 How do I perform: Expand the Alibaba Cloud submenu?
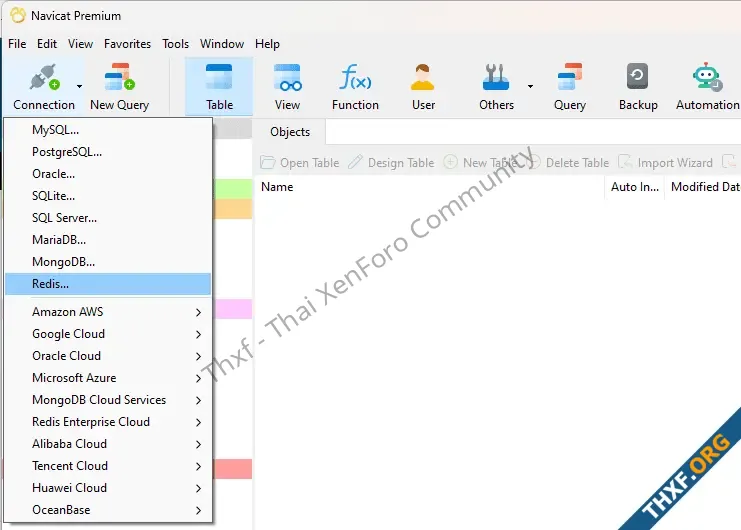(x=108, y=444)
